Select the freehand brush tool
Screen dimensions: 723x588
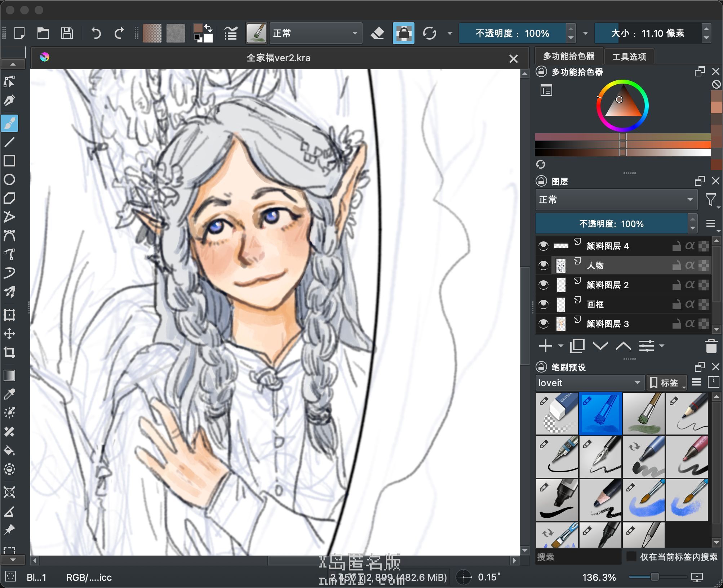coord(9,123)
